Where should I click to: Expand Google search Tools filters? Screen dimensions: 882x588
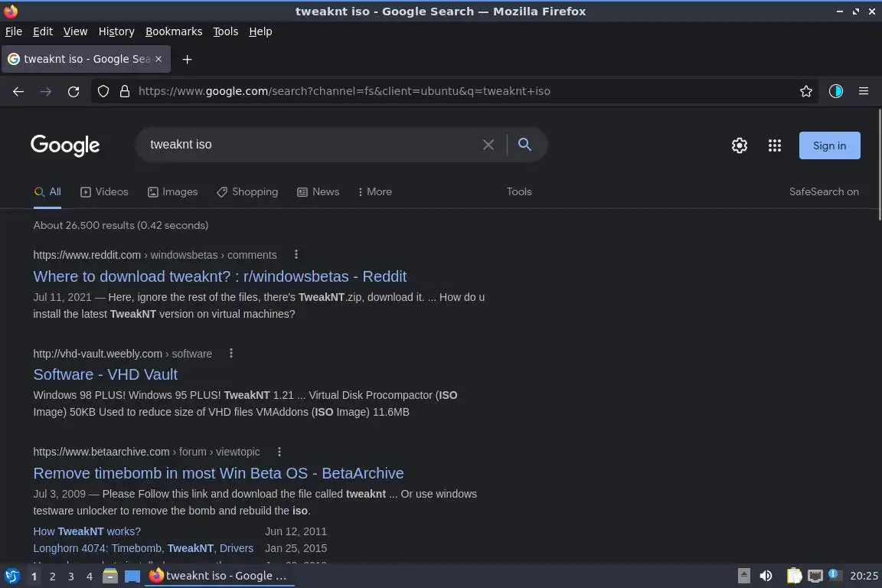click(x=518, y=192)
